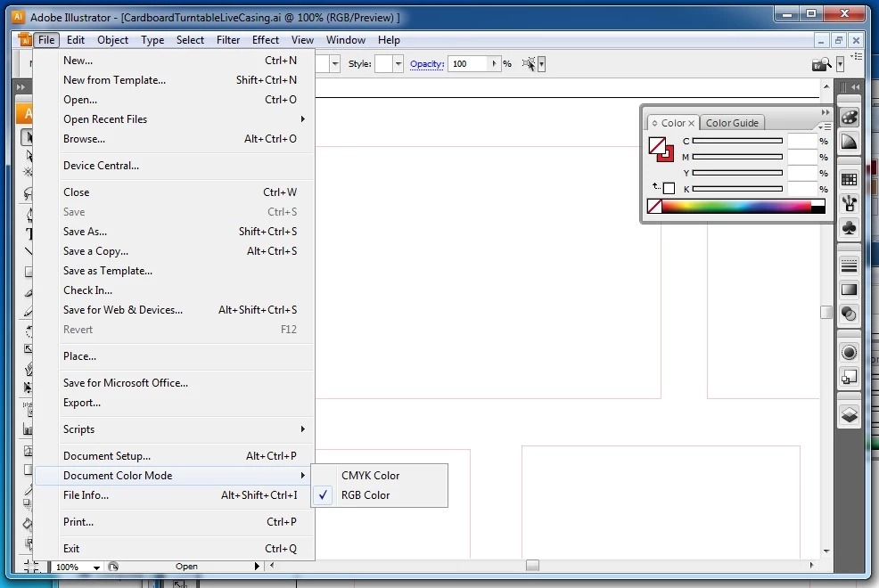Swap to default fill and stroke icon
Image resolution: width=879 pixels, height=588 pixels.
[655, 185]
